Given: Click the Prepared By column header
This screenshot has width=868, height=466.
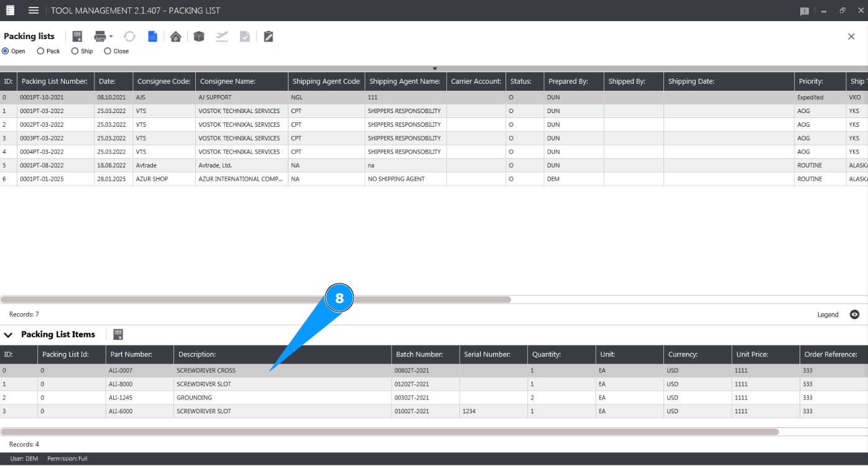Looking at the screenshot, I should [x=574, y=81].
